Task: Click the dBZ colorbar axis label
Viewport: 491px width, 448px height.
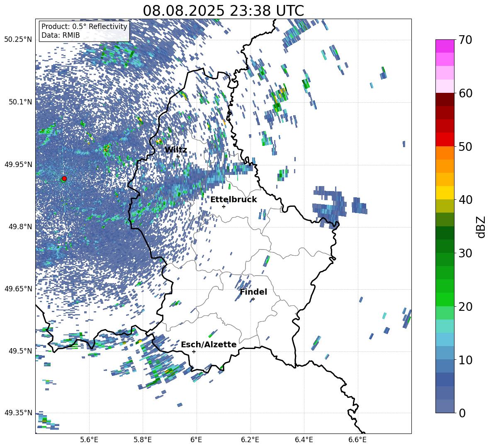Action: pyautogui.click(x=481, y=227)
